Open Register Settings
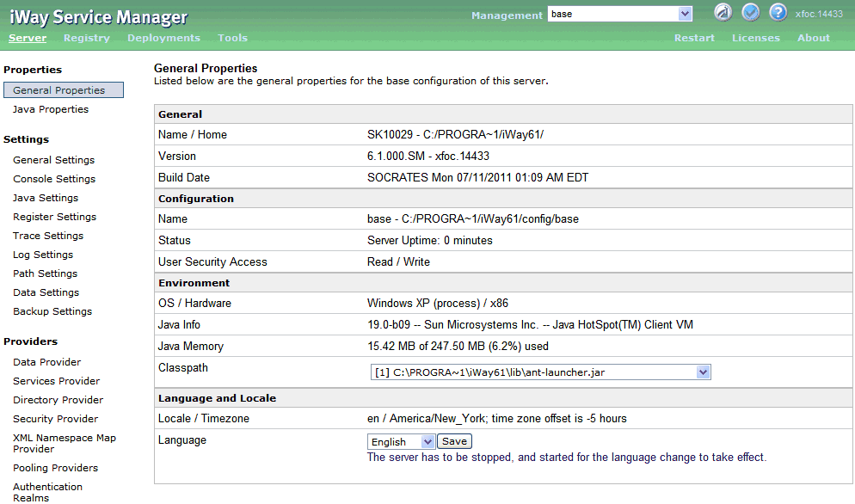 click(x=54, y=217)
